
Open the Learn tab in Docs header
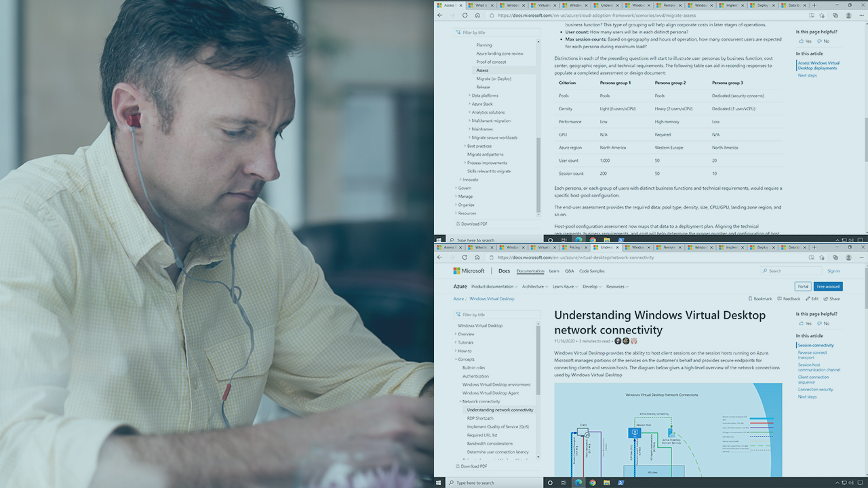pyautogui.click(x=554, y=271)
